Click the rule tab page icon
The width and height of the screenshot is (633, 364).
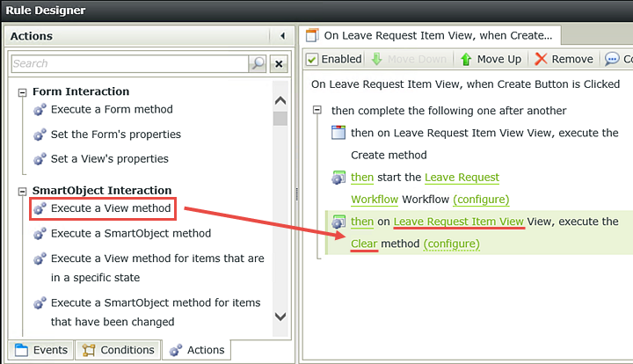312,35
